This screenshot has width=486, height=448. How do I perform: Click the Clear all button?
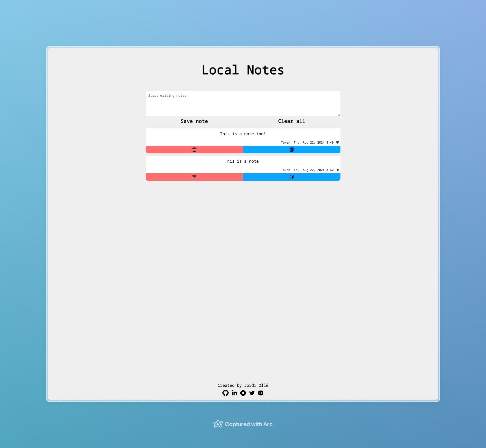click(x=291, y=121)
